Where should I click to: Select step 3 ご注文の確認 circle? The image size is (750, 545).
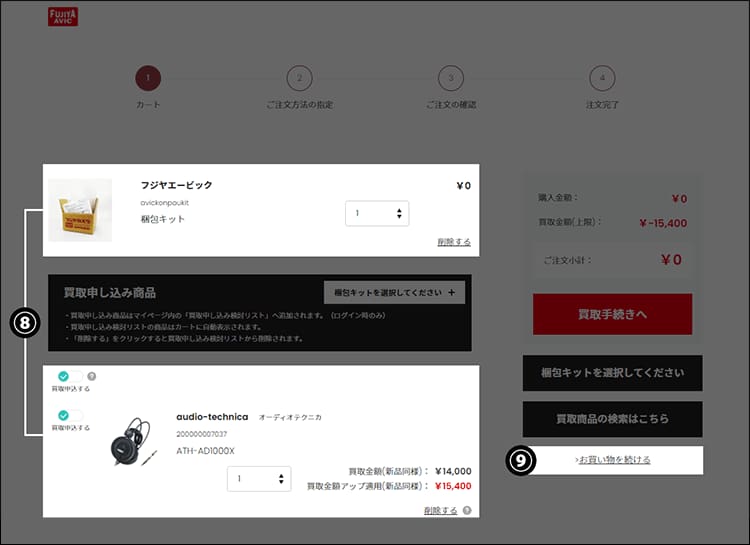451,78
